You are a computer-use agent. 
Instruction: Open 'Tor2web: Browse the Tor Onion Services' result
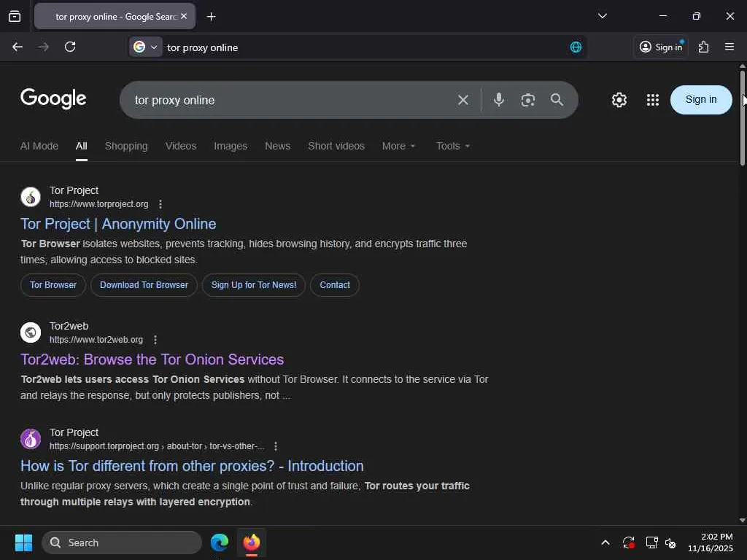click(x=152, y=359)
